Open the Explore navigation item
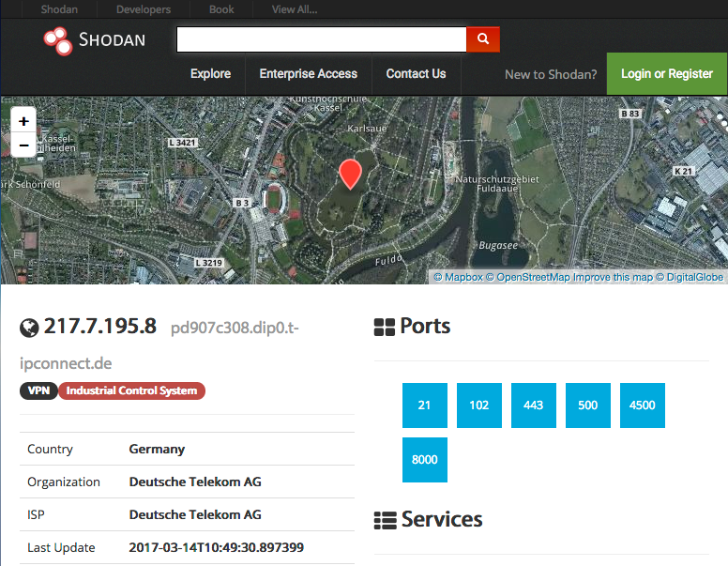This screenshot has width=728, height=566. [x=210, y=74]
